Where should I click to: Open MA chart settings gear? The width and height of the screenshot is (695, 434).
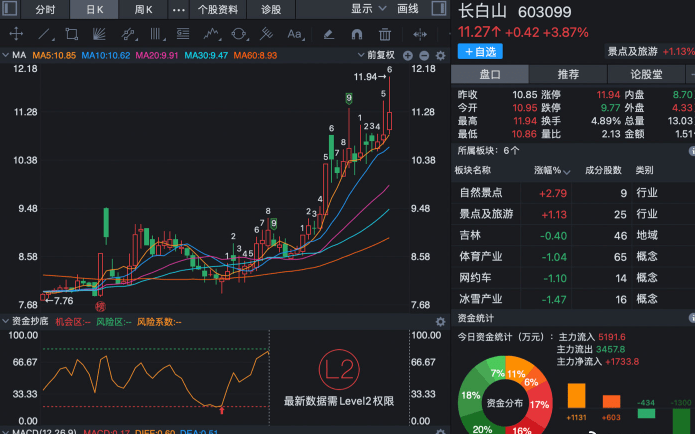[438, 55]
